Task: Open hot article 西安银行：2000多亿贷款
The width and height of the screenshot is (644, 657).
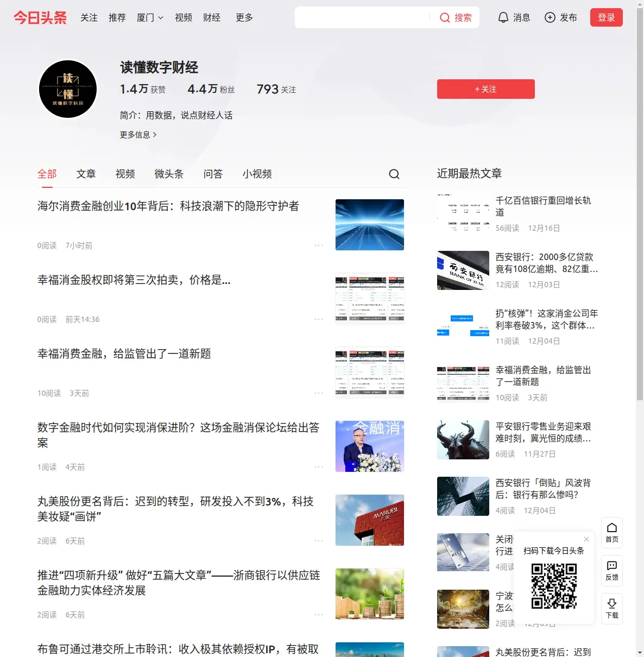Action: (547, 263)
